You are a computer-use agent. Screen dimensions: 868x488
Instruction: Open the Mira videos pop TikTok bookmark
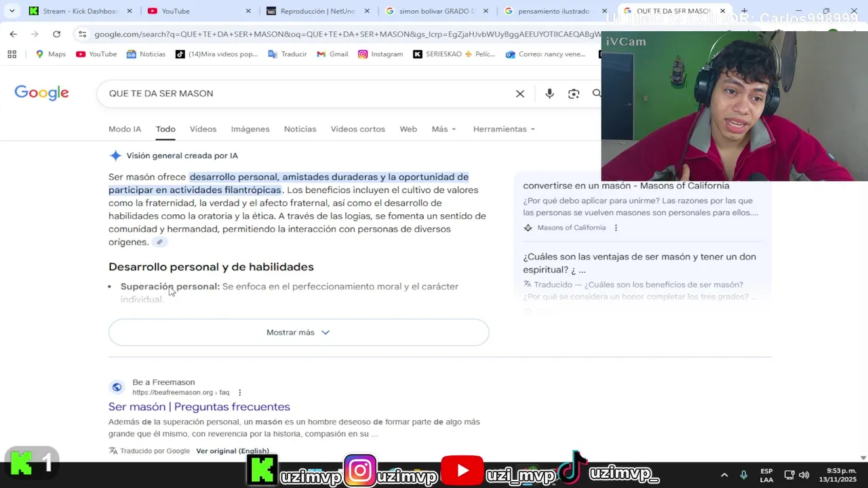tap(217, 54)
